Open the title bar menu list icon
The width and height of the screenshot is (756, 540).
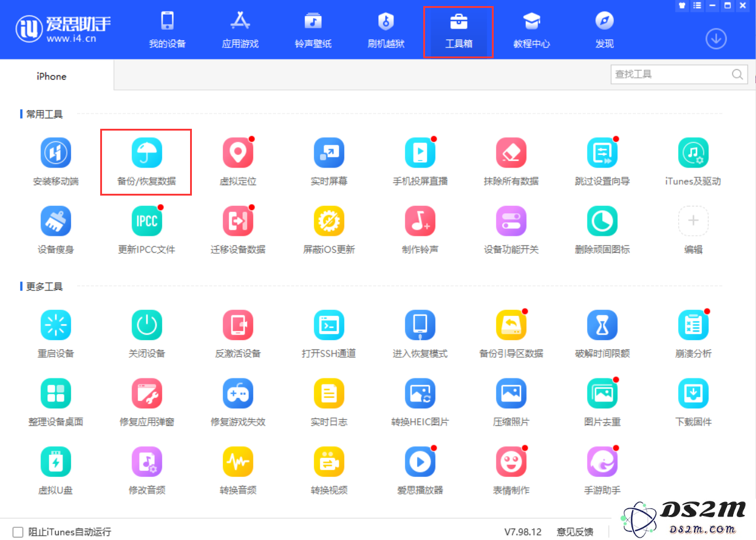(x=696, y=5)
